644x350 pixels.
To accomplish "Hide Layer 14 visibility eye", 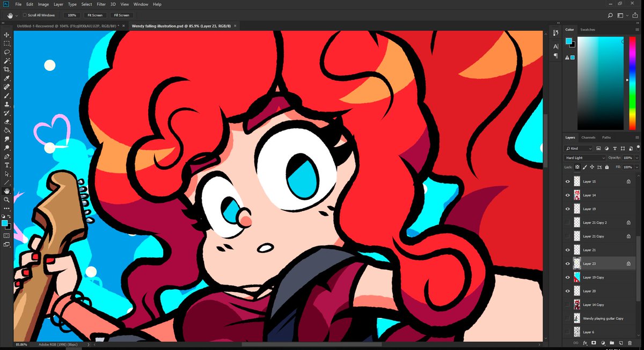I will click(568, 195).
